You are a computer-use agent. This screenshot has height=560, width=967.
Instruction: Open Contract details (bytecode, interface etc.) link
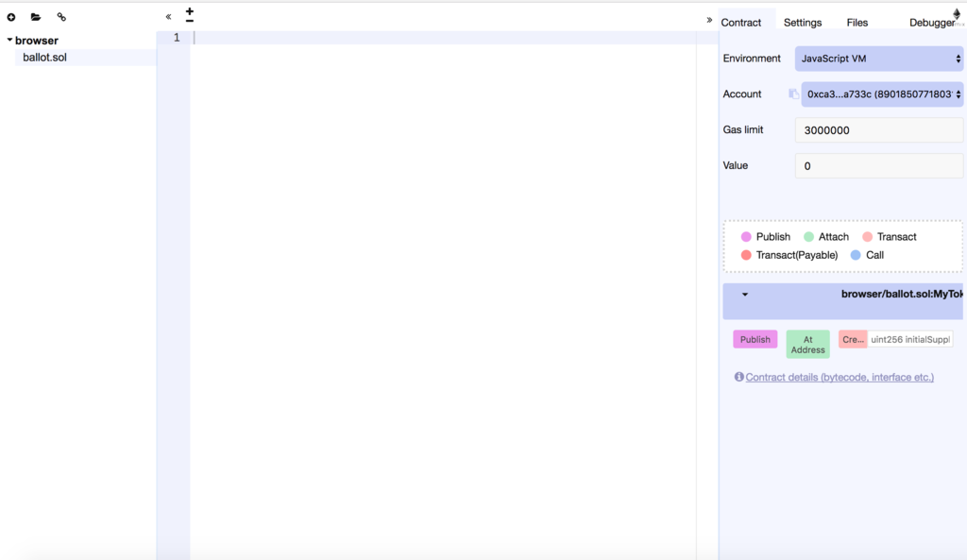(840, 377)
